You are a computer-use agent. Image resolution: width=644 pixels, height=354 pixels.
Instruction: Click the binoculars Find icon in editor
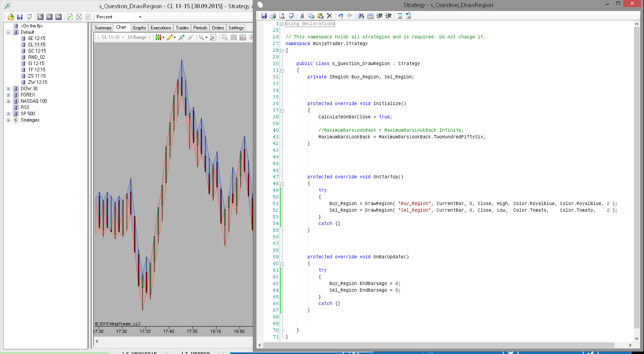(x=361, y=16)
